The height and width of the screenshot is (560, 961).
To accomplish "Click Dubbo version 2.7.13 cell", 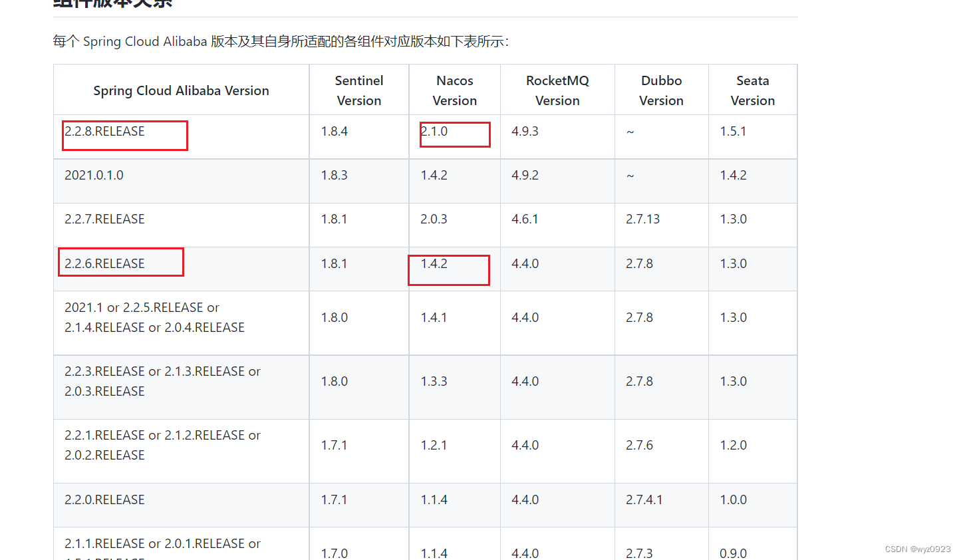I will tap(661, 225).
